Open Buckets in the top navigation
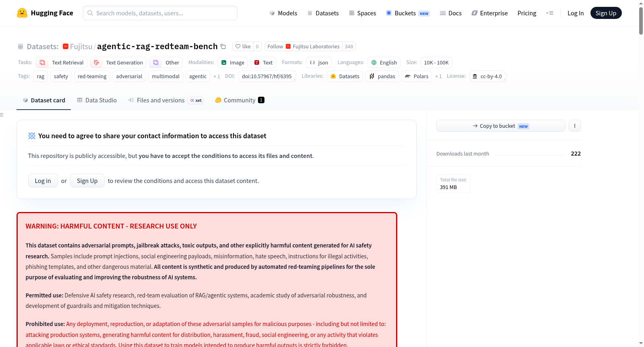Viewport: 644px width, 347px height. [408, 13]
